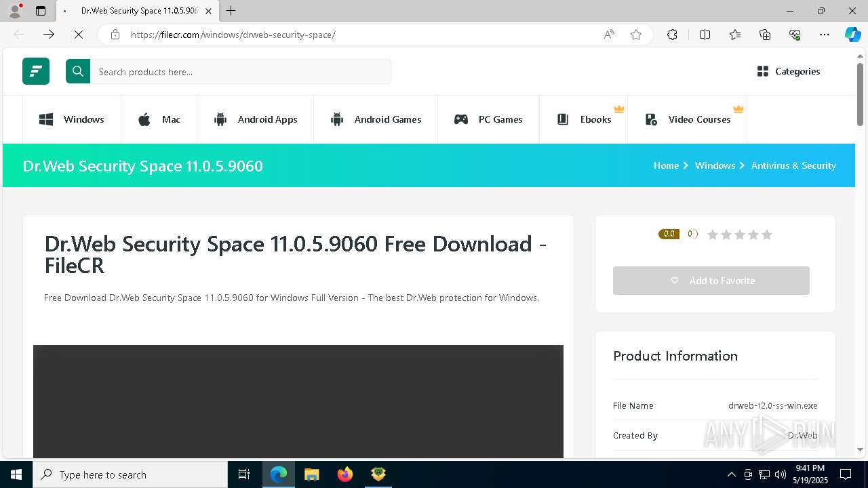Viewport: 868px width, 488px height.
Task: Open Collections in Edge toolbar
Action: tap(765, 35)
